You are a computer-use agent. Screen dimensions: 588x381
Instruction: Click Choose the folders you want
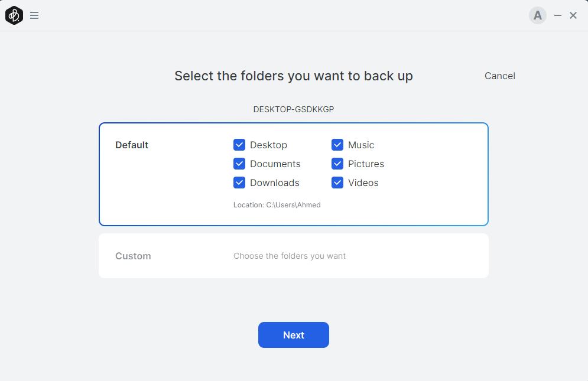pyautogui.click(x=290, y=256)
